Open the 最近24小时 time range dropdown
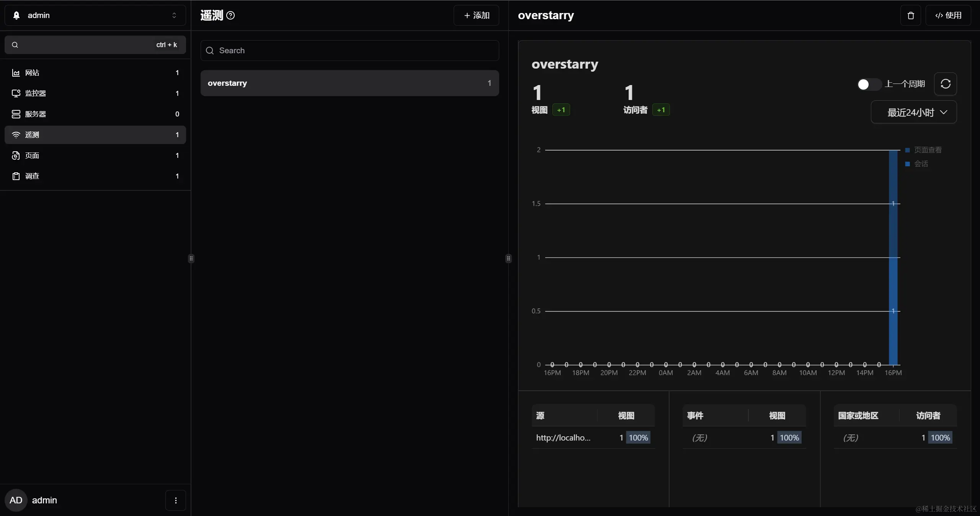The width and height of the screenshot is (980, 516). [x=913, y=112]
